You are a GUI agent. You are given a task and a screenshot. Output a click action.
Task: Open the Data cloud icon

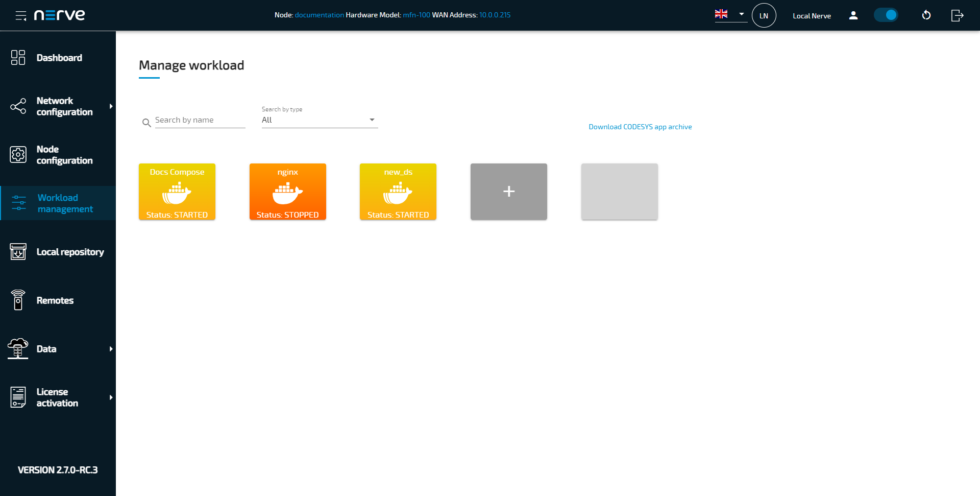tap(18, 348)
